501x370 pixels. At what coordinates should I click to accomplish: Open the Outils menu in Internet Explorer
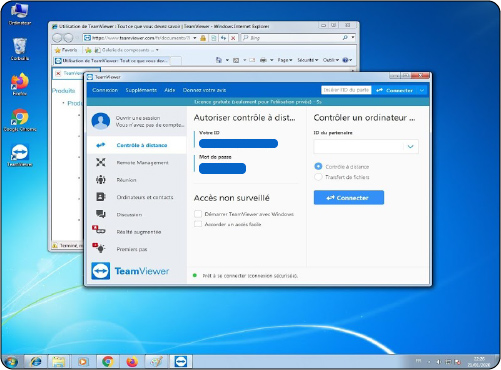click(331, 60)
